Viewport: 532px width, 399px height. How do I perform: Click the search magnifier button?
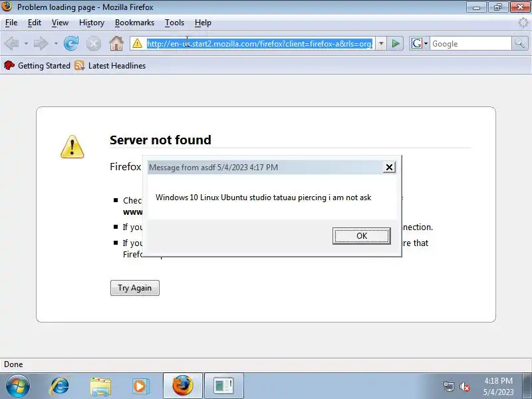(519, 43)
